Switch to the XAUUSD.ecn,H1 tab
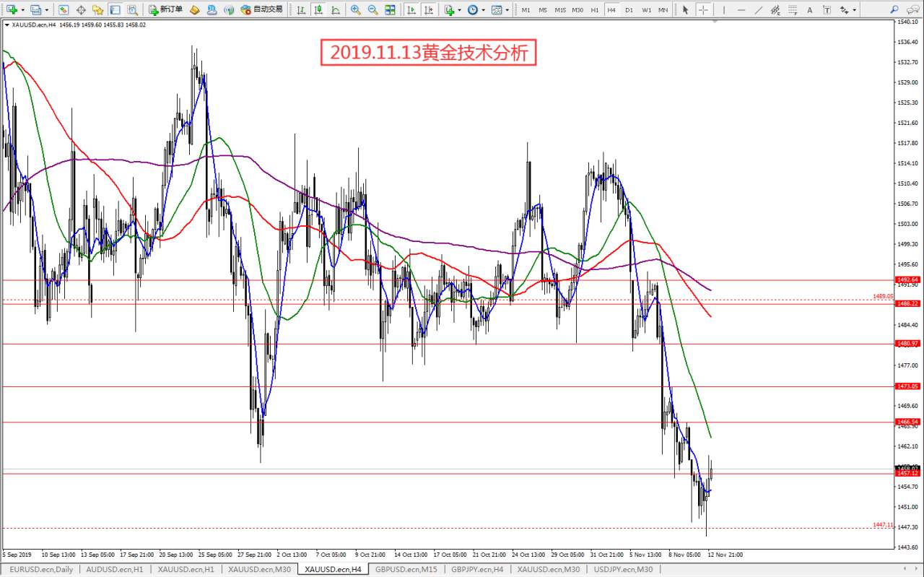 pyautogui.click(x=186, y=570)
